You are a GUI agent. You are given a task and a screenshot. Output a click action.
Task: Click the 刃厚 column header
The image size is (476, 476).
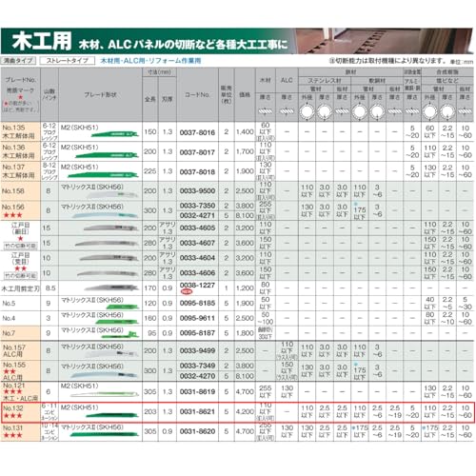[x=168, y=99]
